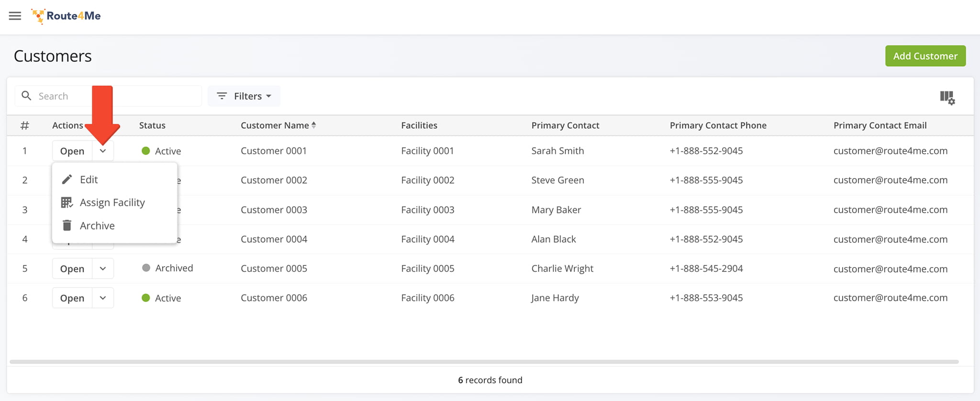Click the # column header
This screenshot has height=401, width=980.
coord(25,125)
